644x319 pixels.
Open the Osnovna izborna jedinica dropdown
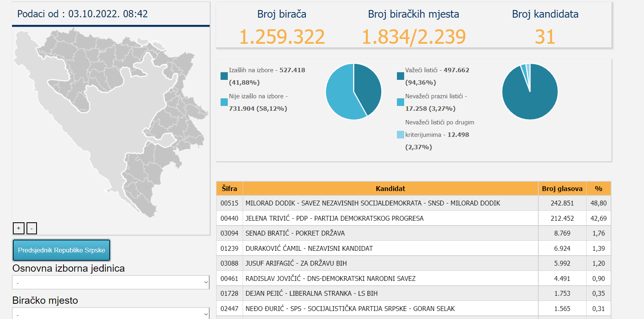pyautogui.click(x=111, y=282)
